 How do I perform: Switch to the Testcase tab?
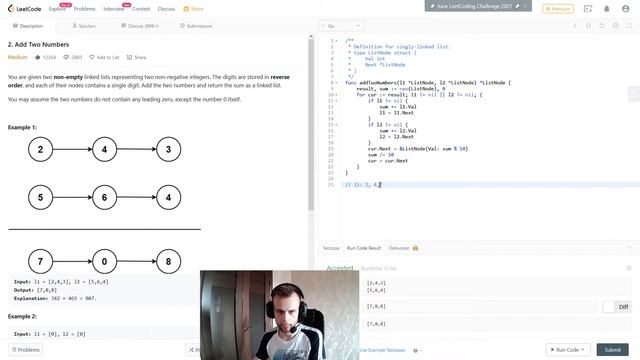[331, 248]
